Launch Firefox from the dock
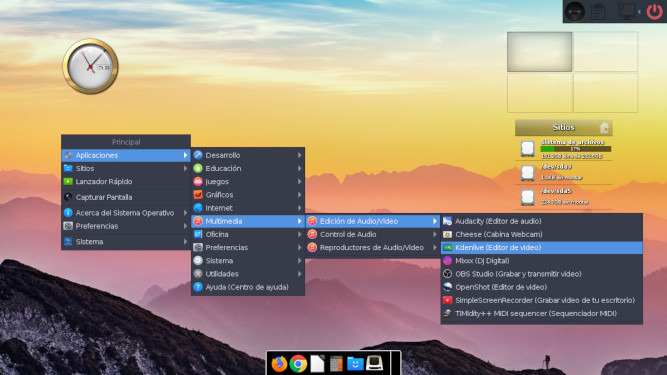This screenshot has width=667, height=375. pyautogui.click(x=279, y=364)
